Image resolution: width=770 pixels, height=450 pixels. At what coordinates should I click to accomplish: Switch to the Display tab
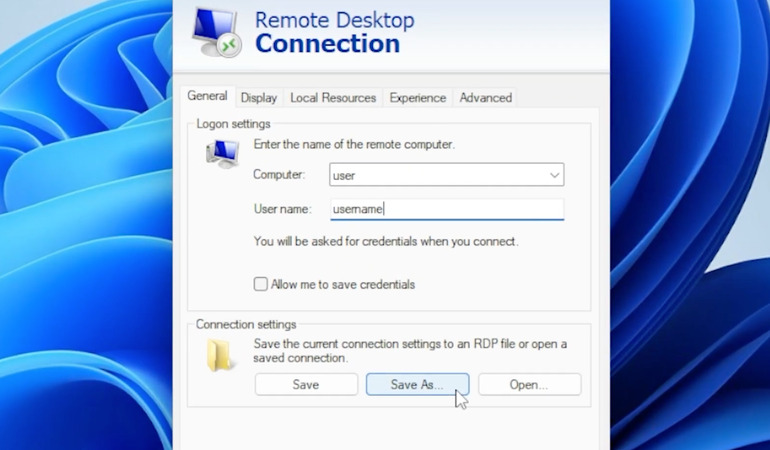click(x=259, y=98)
